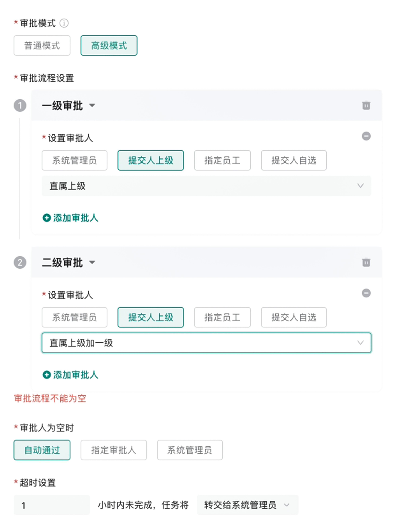Click the timeout hours input field
396x532 pixels.
coord(52,505)
